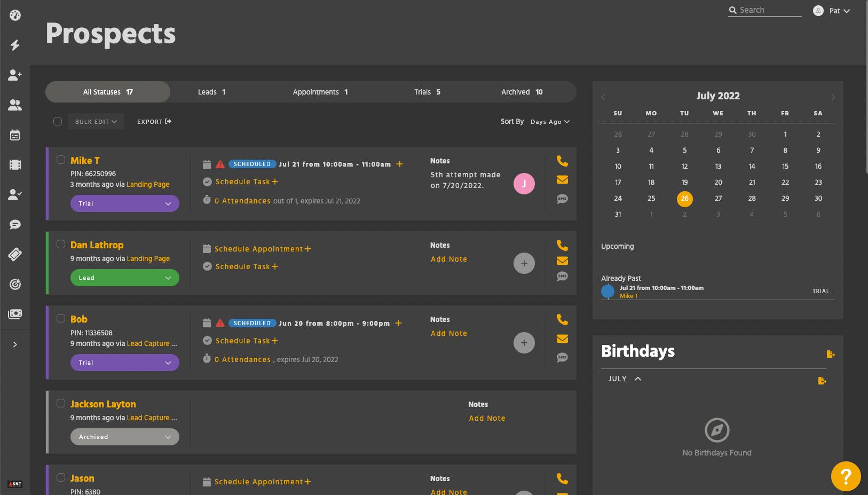Open the chat bubble sidebar icon
The height and width of the screenshot is (495, 868).
(x=15, y=224)
